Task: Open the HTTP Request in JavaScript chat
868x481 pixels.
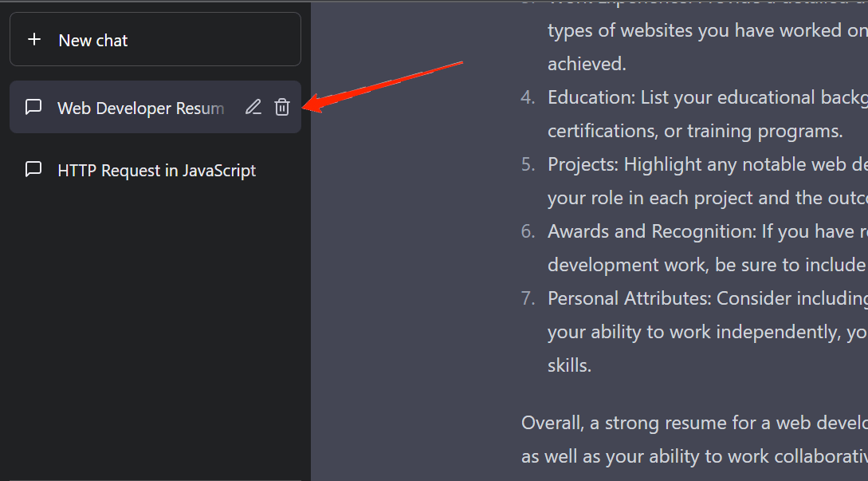Action: coord(157,171)
